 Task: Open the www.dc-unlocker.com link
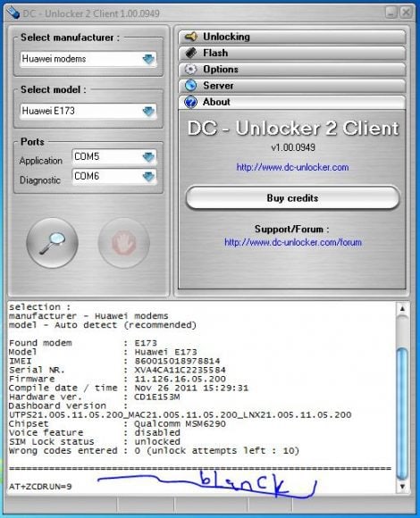click(292, 167)
